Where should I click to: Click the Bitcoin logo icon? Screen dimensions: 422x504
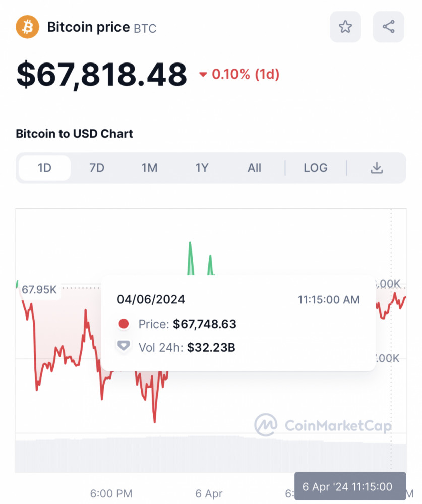tap(27, 27)
